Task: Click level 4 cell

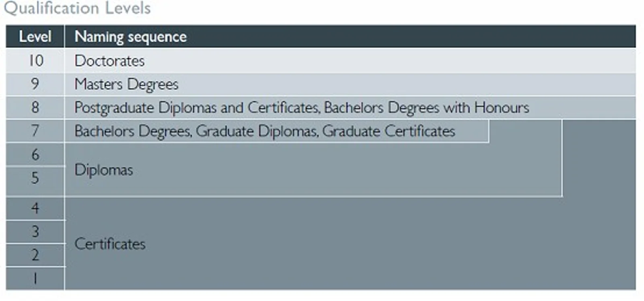Action: point(35,208)
